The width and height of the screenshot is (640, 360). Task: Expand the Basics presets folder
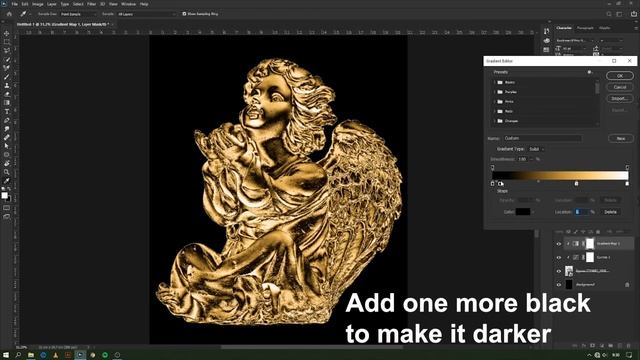(495, 82)
